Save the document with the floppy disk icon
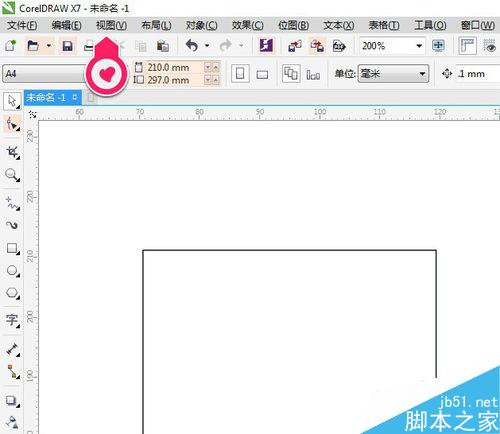Screen dimensions: 500x434 pos(68,46)
